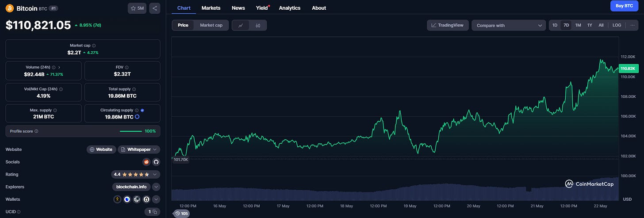
Task: Show info icon beside Total supply
Action: click(x=134, y=89)
